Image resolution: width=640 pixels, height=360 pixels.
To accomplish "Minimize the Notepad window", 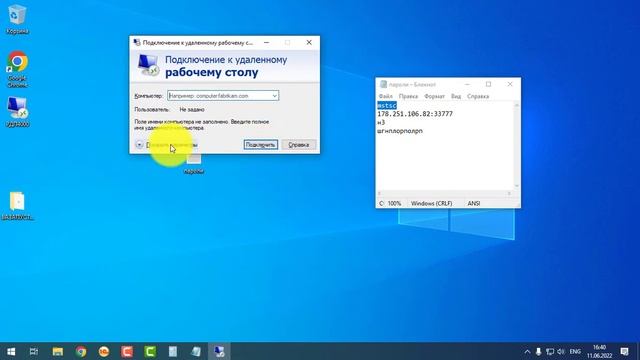I will point(467,84).
